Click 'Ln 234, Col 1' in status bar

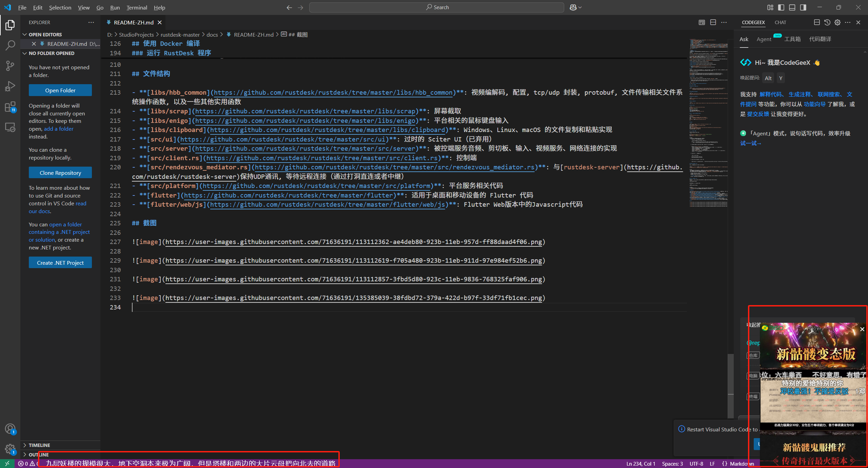point(640,464)
